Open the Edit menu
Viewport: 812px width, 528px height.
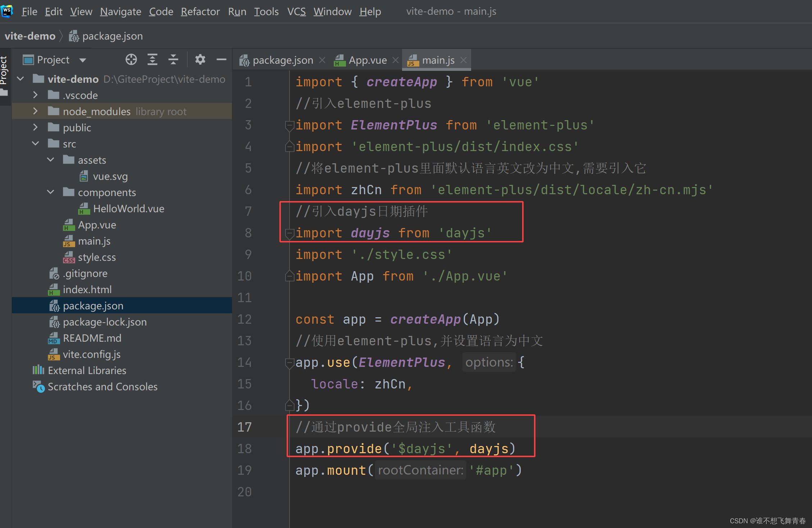(x=54, y=12)
